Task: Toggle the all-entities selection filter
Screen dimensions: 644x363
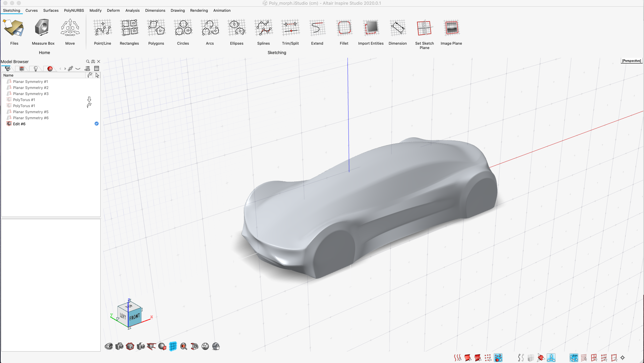Action: point(498,358)
